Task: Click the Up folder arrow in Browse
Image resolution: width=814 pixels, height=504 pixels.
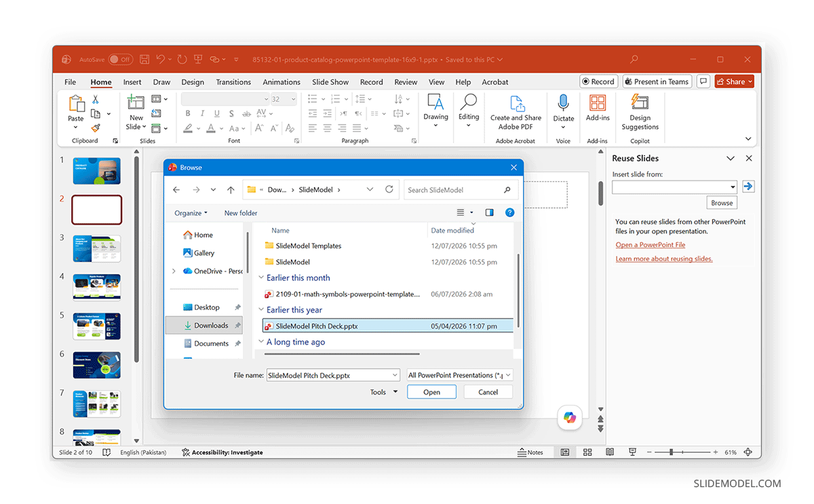Action: coord(231,190)
